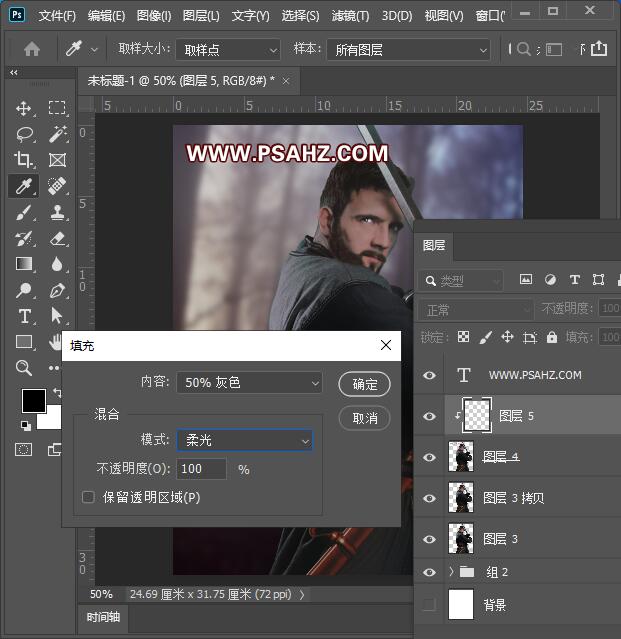Image resolution: width=621 pixels, height=639 pixels.
Task: Open the 时间轴 panel tab
Action: 103,617
